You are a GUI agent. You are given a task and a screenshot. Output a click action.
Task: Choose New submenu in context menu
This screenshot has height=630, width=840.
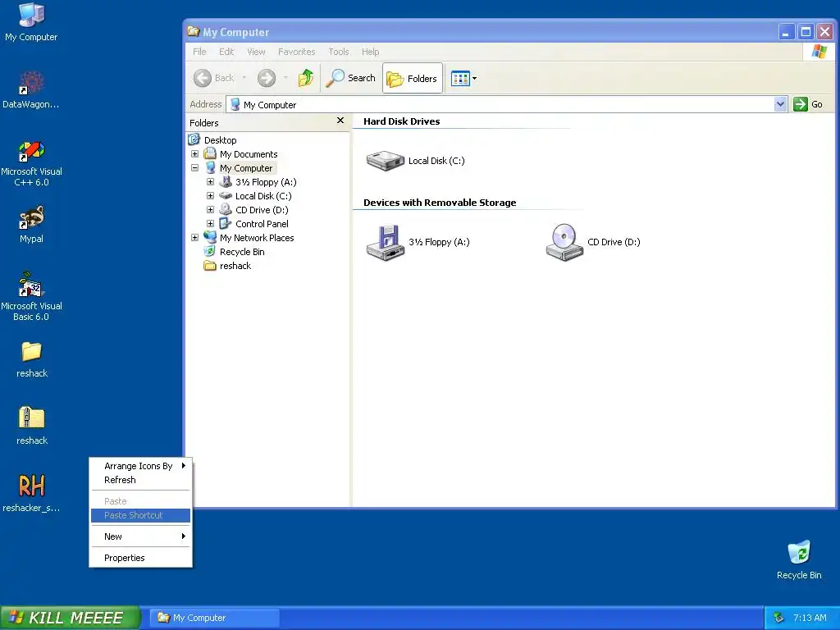pyautogui.click(x=140, y=536)
